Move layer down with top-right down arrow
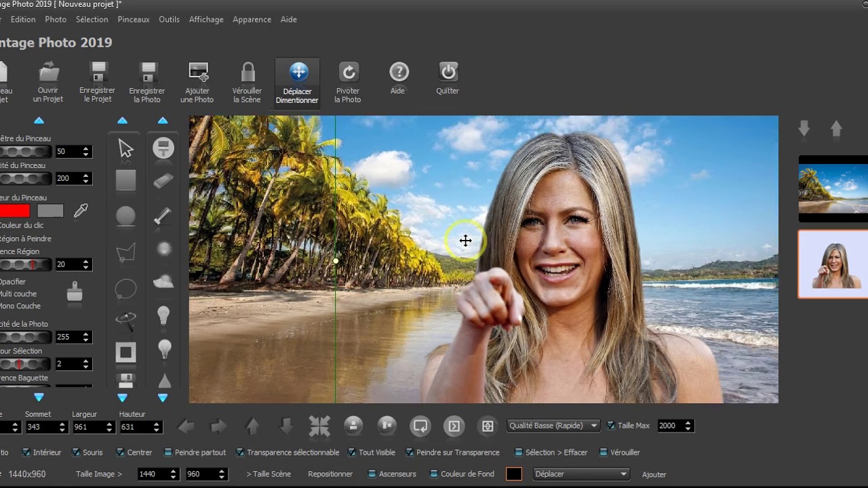868x488 pixels. pos(804,128)
